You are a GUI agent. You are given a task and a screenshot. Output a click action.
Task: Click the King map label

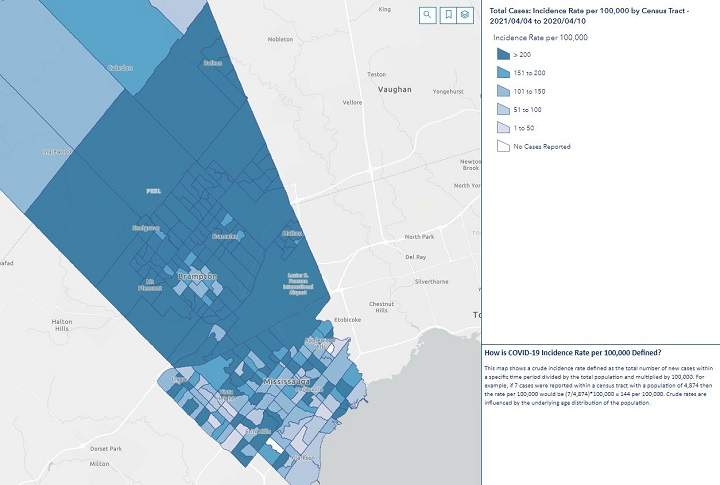(x=384, y=9)
